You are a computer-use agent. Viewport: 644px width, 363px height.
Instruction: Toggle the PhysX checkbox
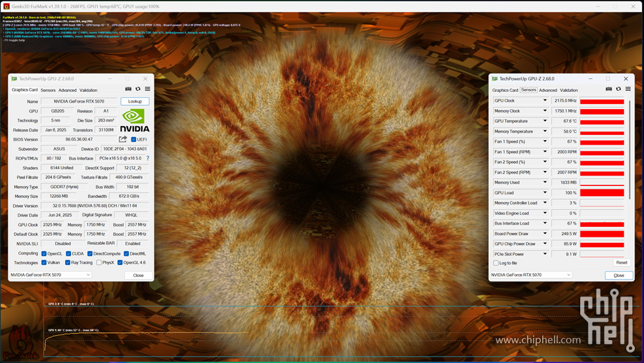click(99, 262)
